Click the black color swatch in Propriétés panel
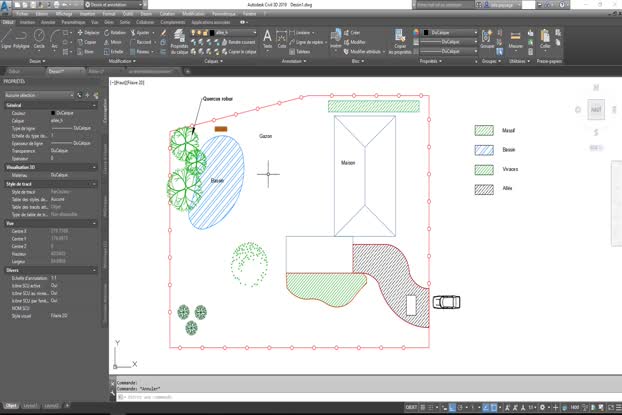Image resolution: width=622 pixels, height=415 pixels. [426, 33]
